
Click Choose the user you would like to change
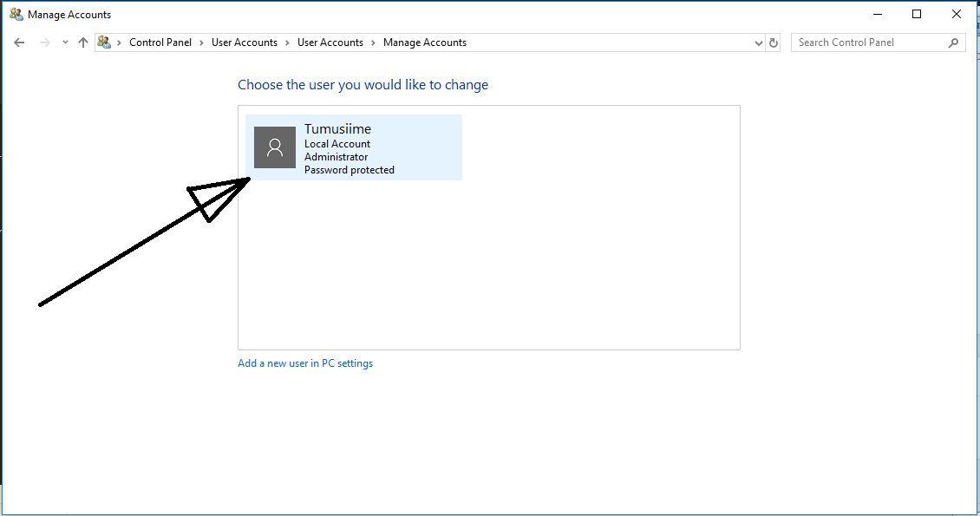363,84
